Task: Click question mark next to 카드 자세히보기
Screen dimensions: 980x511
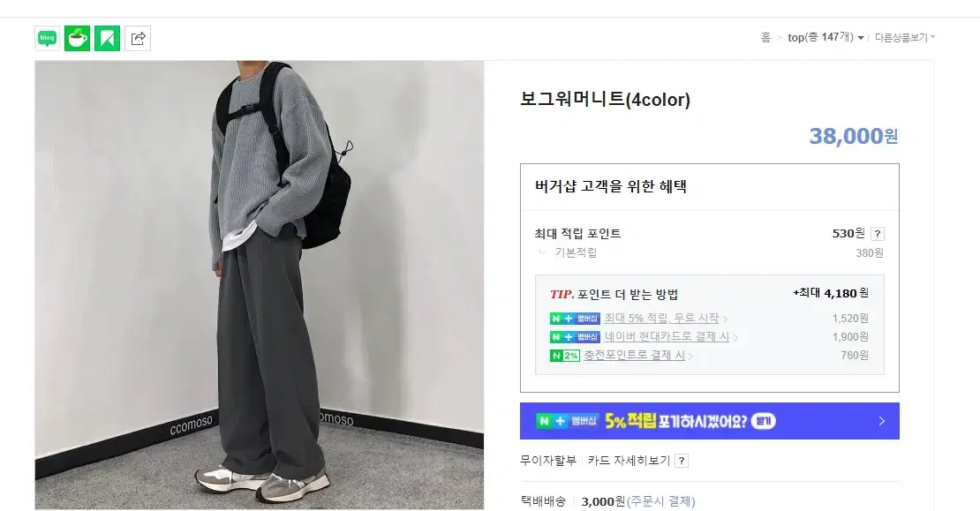Action: click(682, 461)
